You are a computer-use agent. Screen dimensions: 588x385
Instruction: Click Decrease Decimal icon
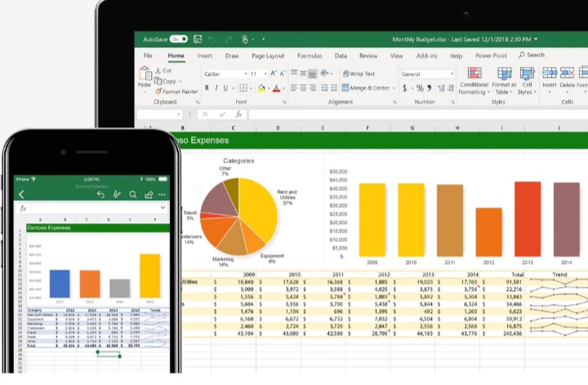tap(451, 88)
